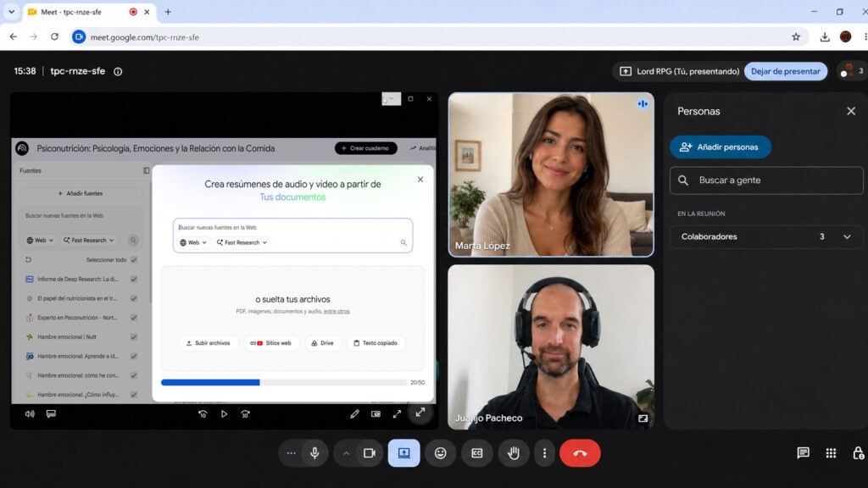The width and height of the screenshot is (868, 488).
Task: Toggle checkbox for Experto en Psiconutrición
Action: 133,318
